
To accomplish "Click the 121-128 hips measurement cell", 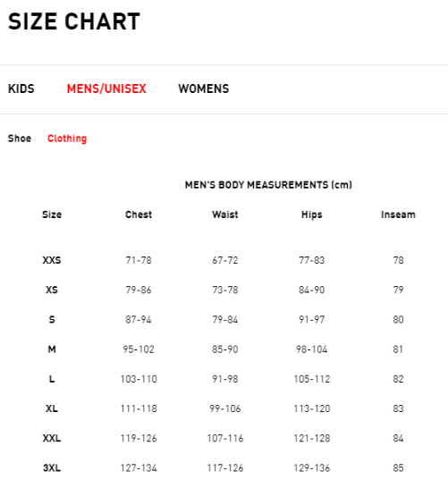I will click(312, 438).
